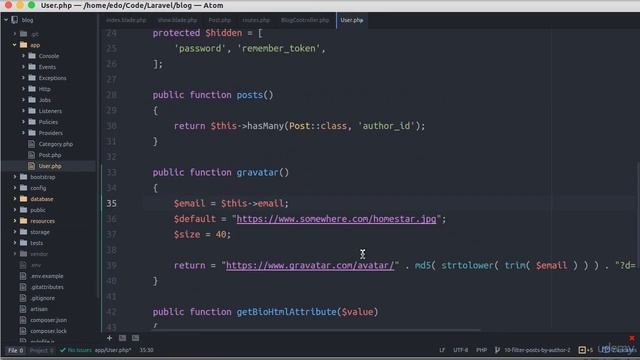Viewport: 640px width, 360px height.
Task: Collapse the blog project root
Action: click(6, 20)
